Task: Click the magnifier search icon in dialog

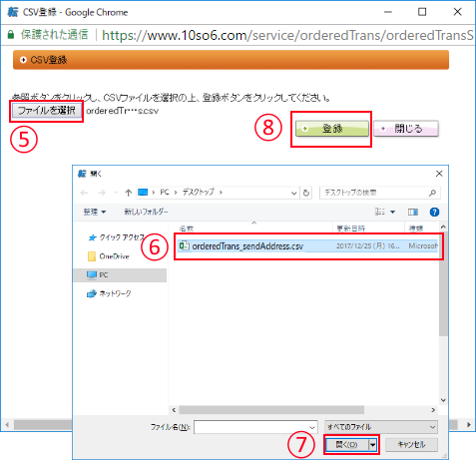Action: [x=432, y=193]
